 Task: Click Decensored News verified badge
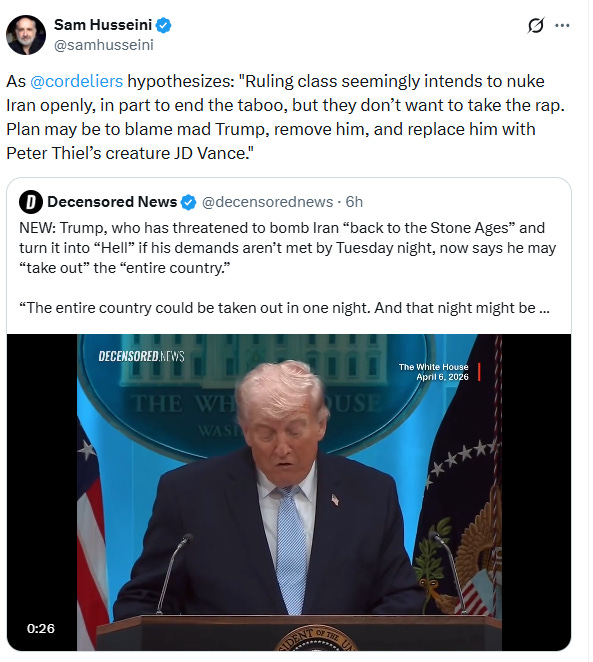188,202
